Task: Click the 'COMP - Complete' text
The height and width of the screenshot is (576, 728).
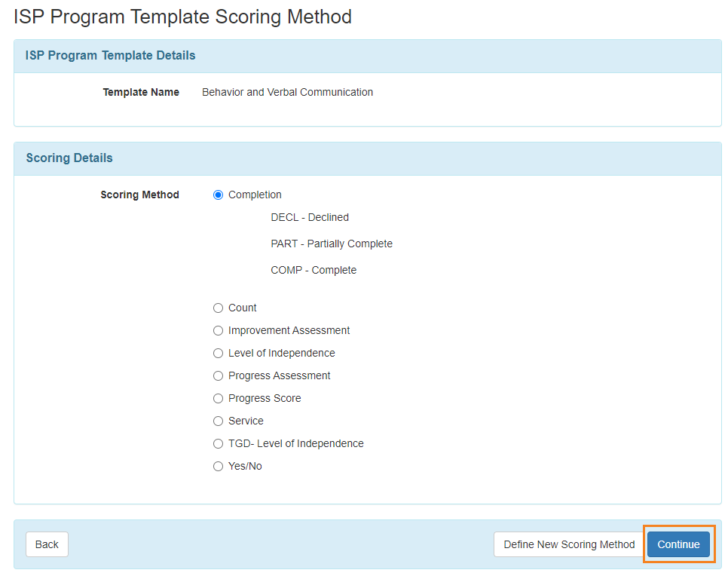Action: pyautogui.click(x=314, y=271)
